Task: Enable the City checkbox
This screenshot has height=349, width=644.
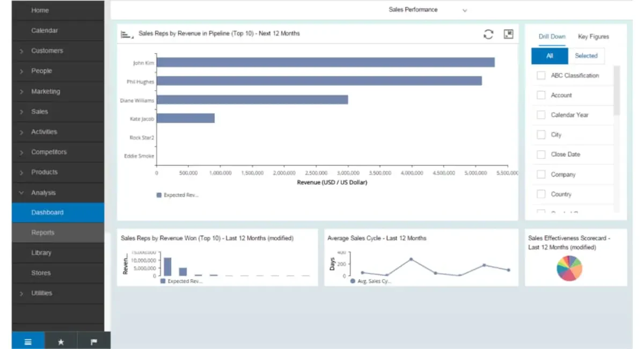Action: point(541,135)
